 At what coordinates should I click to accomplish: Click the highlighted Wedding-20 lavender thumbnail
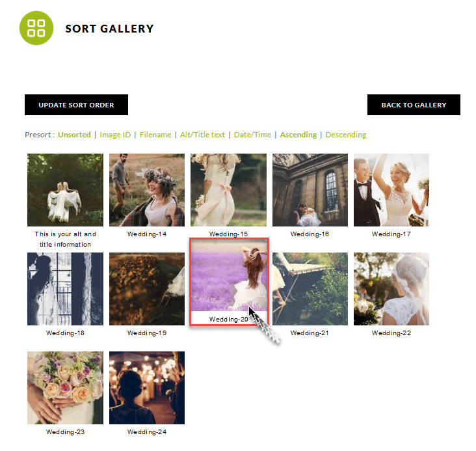229,282
